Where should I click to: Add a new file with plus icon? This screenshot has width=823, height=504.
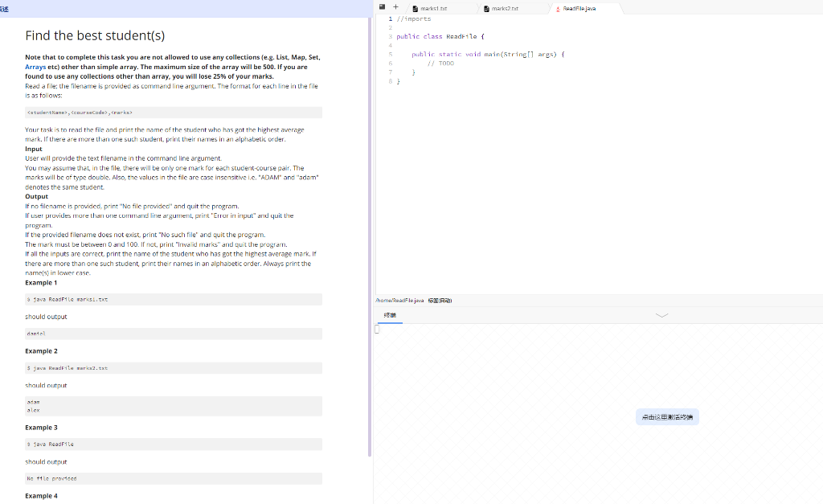coord(395,7)
